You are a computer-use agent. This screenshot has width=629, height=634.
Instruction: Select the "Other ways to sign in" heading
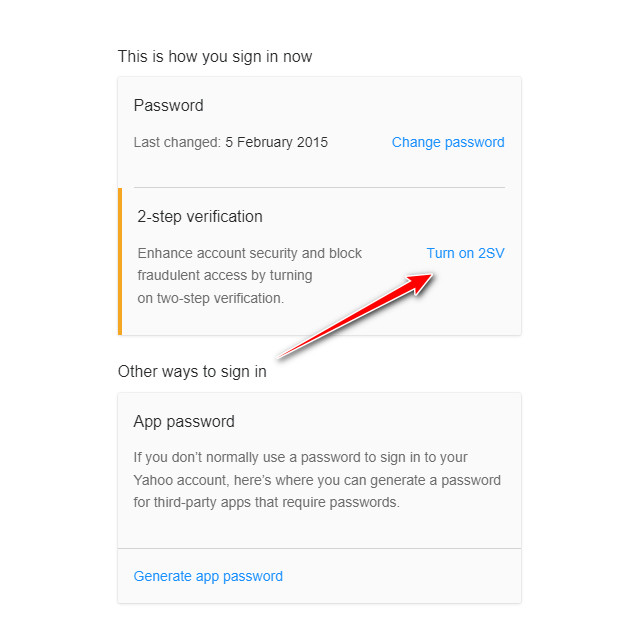point(192,372)
